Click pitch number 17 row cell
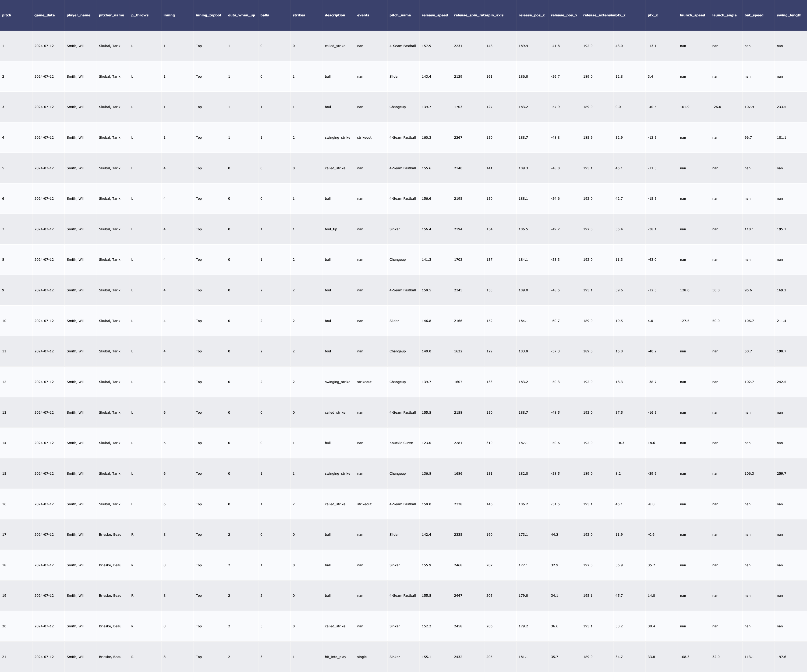The image size is (807, 672). click(4, 535)
